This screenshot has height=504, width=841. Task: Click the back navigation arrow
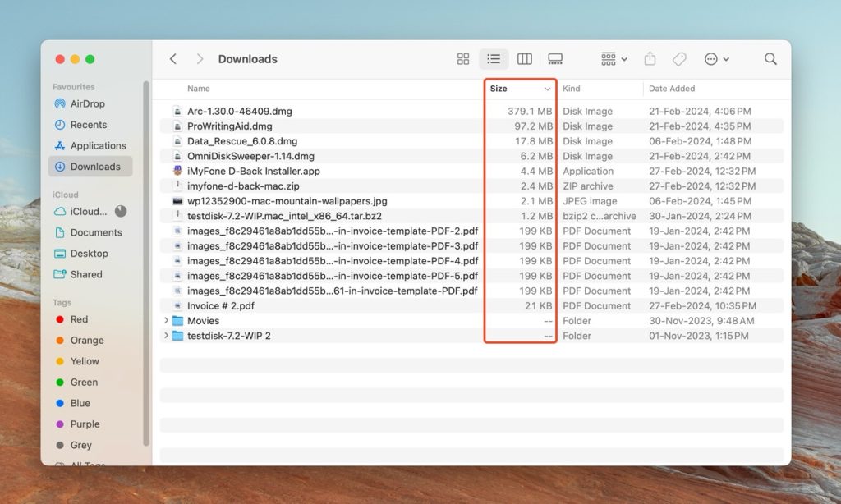tap(172, 58)
